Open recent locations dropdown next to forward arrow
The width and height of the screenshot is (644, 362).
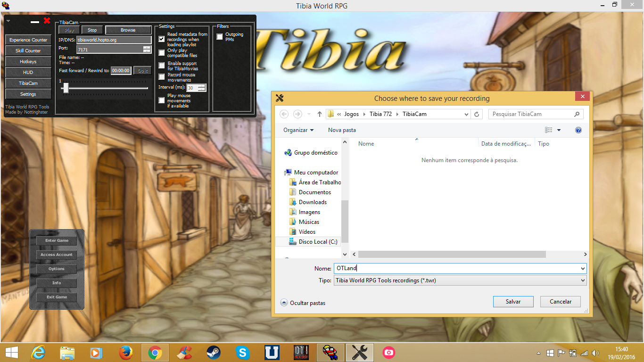point(309,114)
